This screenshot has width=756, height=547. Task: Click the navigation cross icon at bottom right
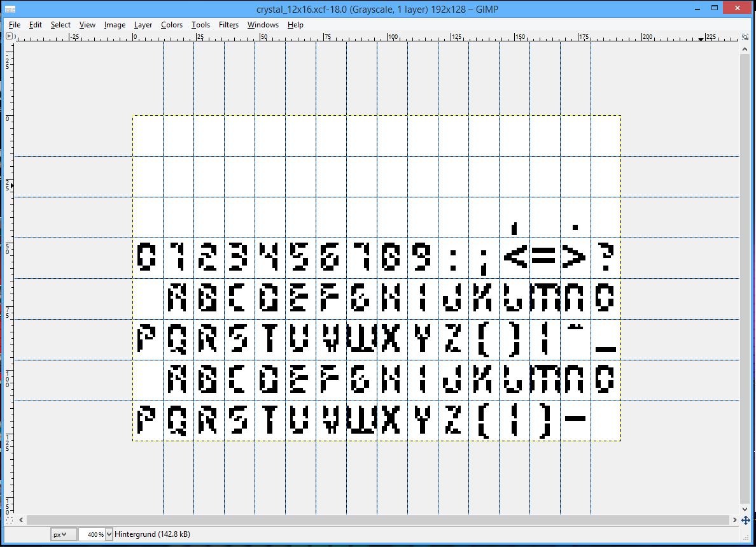pos(745,520)
